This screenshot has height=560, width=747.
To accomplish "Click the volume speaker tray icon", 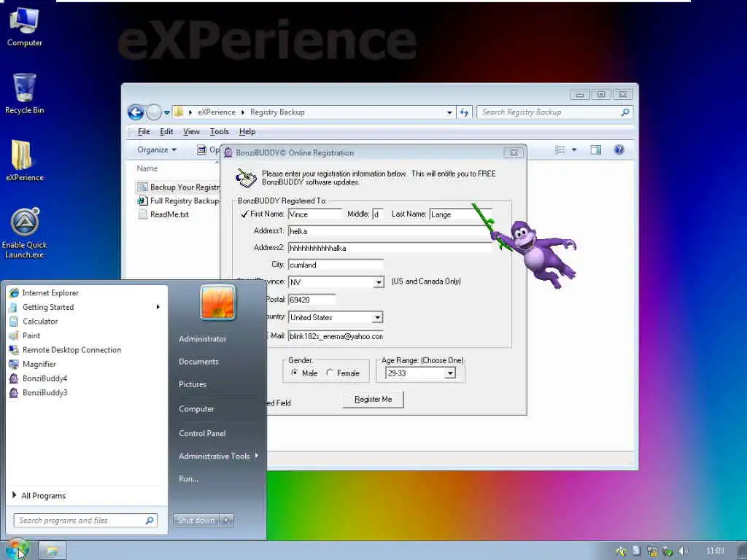I will (x=684, y=551).
